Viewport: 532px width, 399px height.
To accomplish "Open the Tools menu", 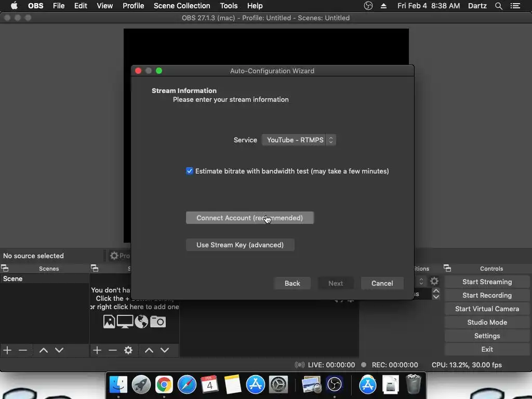I will tap(229, 6).
